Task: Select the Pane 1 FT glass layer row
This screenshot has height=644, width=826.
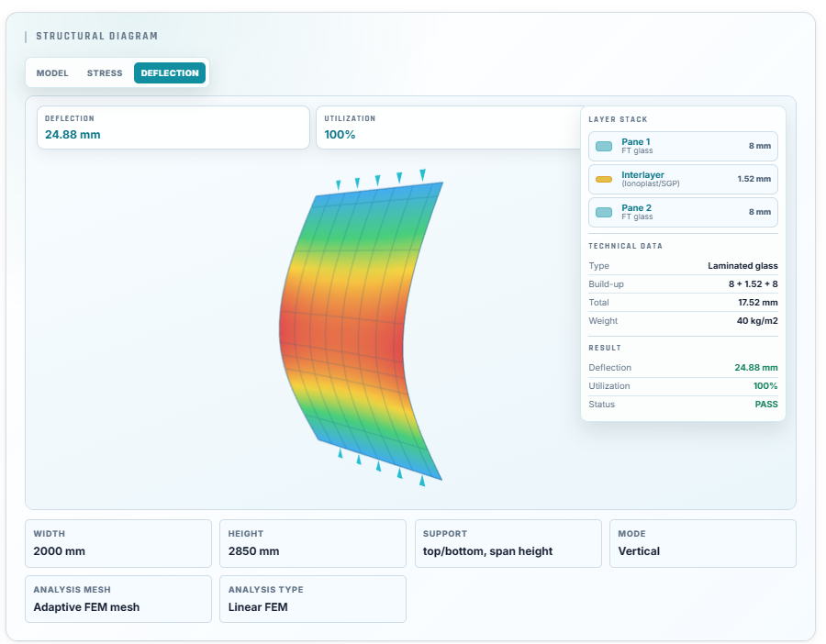Action: tap(683, 147)
